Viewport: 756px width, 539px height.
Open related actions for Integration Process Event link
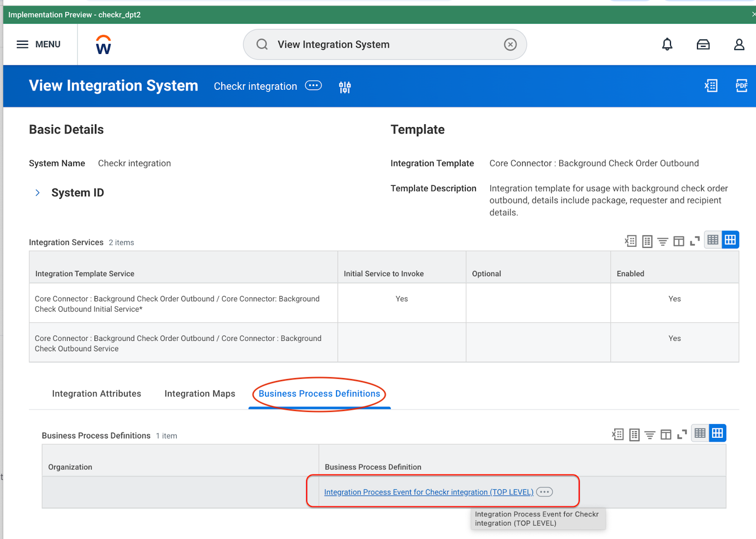point(544,492)
